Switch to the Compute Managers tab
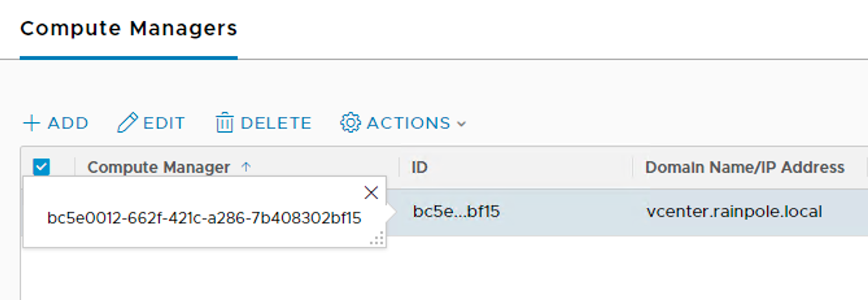 (x=128, y=29)
